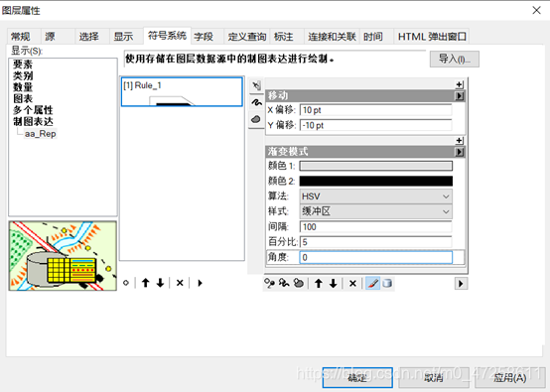Image resolution: width=550 pixels, height=392 pixels.
Task: Move Rule_1 down using rule list arrow
Action: [160, 283]
